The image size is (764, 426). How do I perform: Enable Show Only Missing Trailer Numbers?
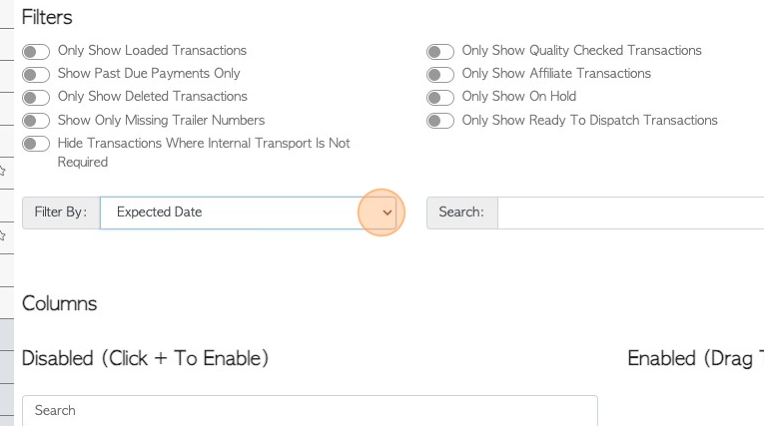36,120
